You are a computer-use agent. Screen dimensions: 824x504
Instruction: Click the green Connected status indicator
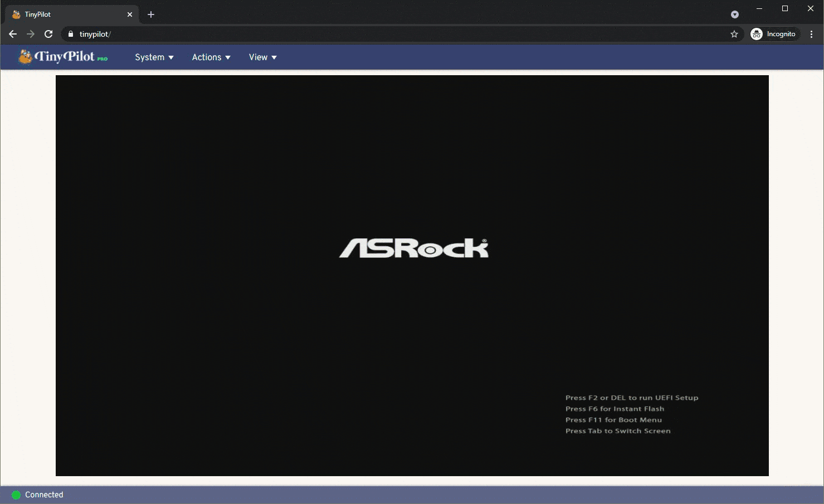click(x=16, y=495)
